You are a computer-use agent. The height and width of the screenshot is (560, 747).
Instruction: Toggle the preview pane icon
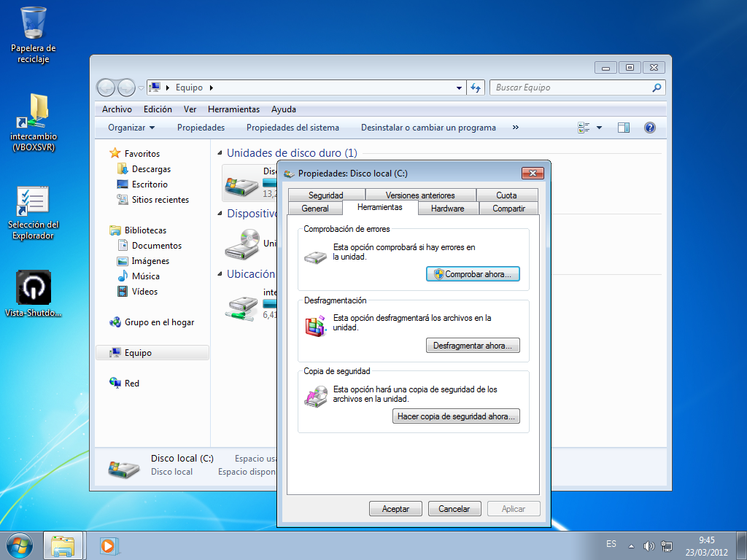[623, 128]
